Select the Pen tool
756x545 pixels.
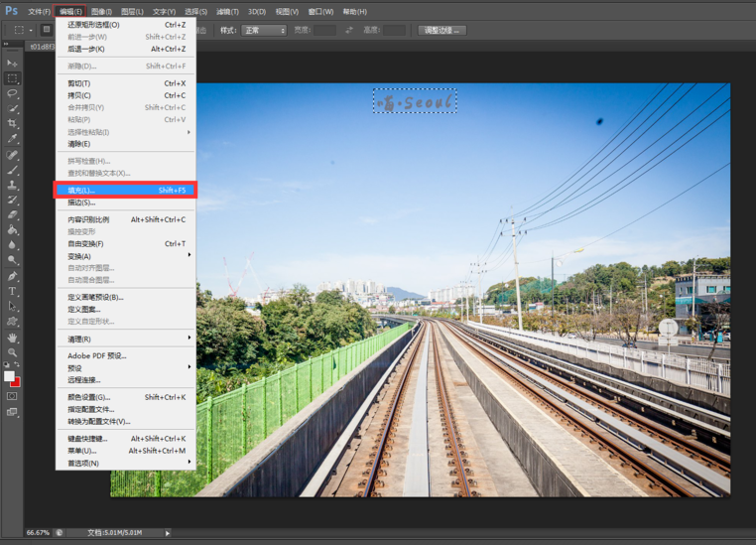pyautogui.click(x=13, y=277)
